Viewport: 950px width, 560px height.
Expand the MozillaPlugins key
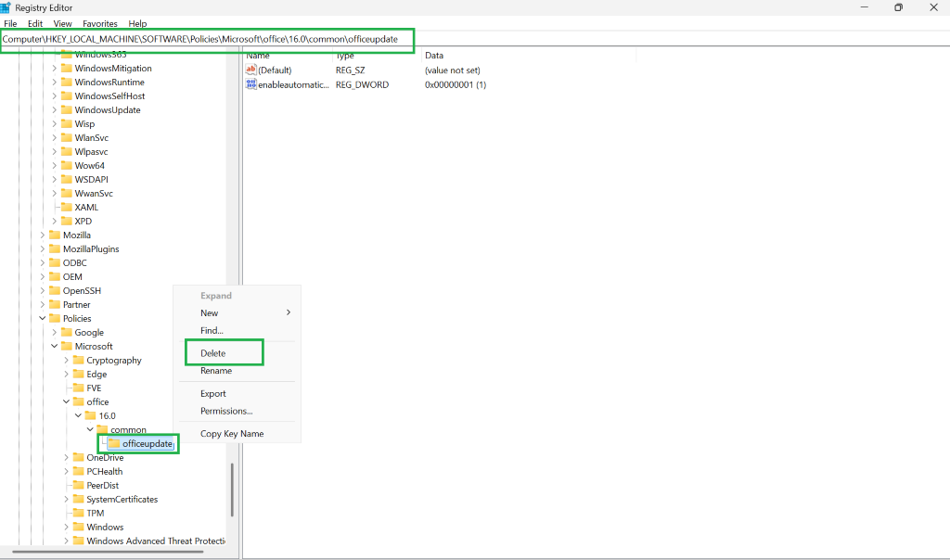(43, 249)
